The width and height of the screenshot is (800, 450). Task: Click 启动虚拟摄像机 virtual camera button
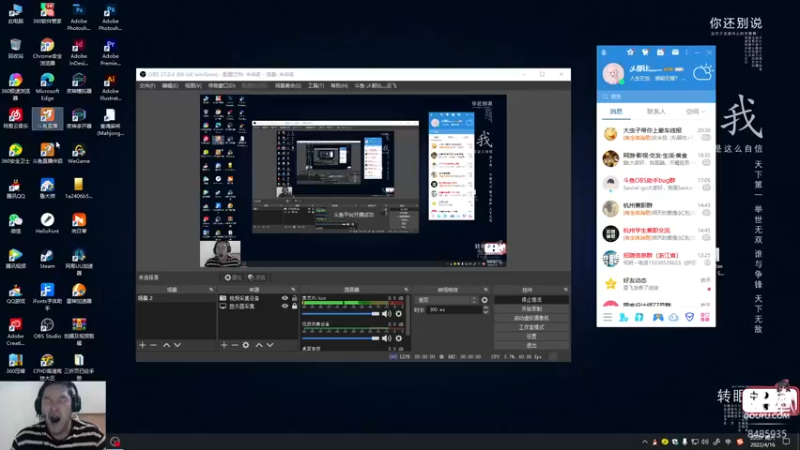click(531, 318)
